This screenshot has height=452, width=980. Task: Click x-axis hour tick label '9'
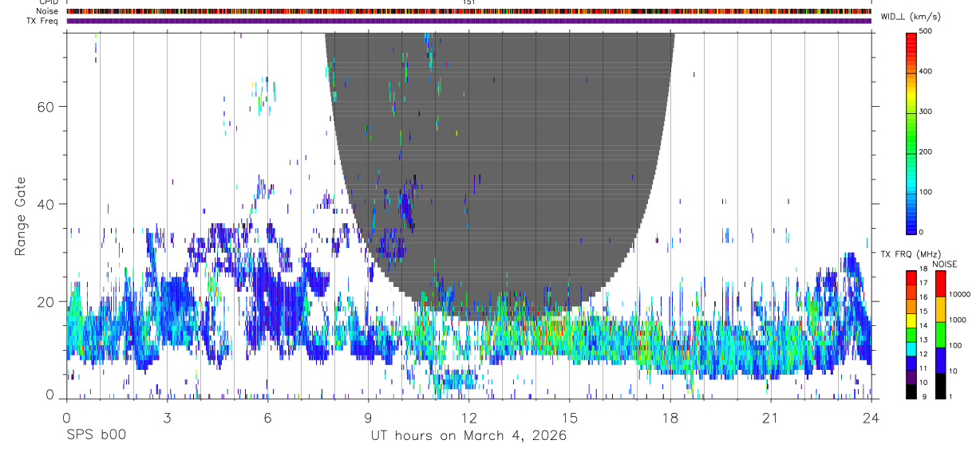click(x=368, y=419)
